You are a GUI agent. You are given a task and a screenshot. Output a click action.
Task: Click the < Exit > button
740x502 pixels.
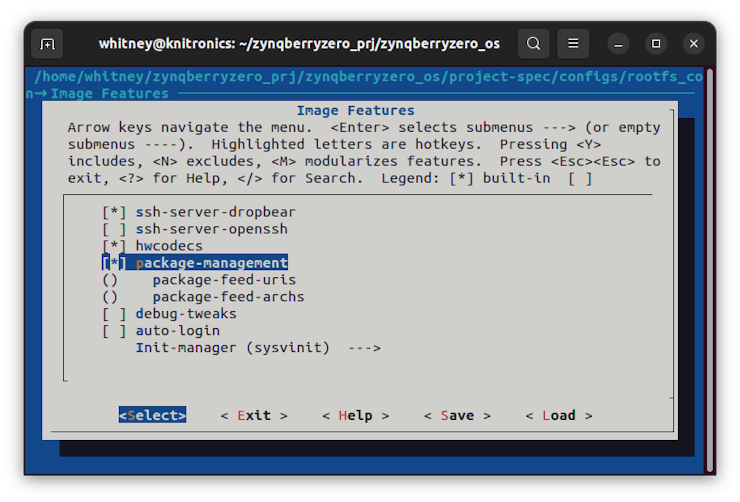(x=254, y=415)
